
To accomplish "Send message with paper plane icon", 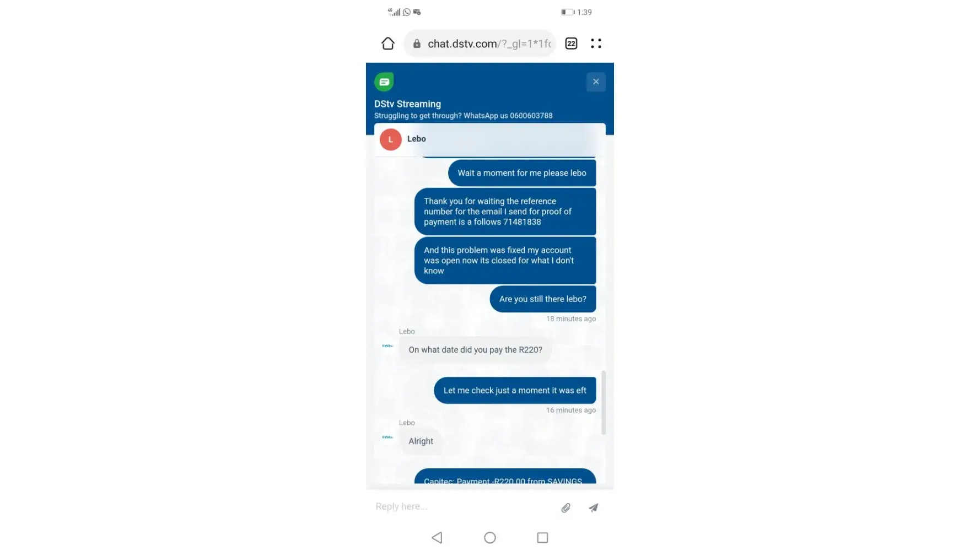I will click(593, 507).
